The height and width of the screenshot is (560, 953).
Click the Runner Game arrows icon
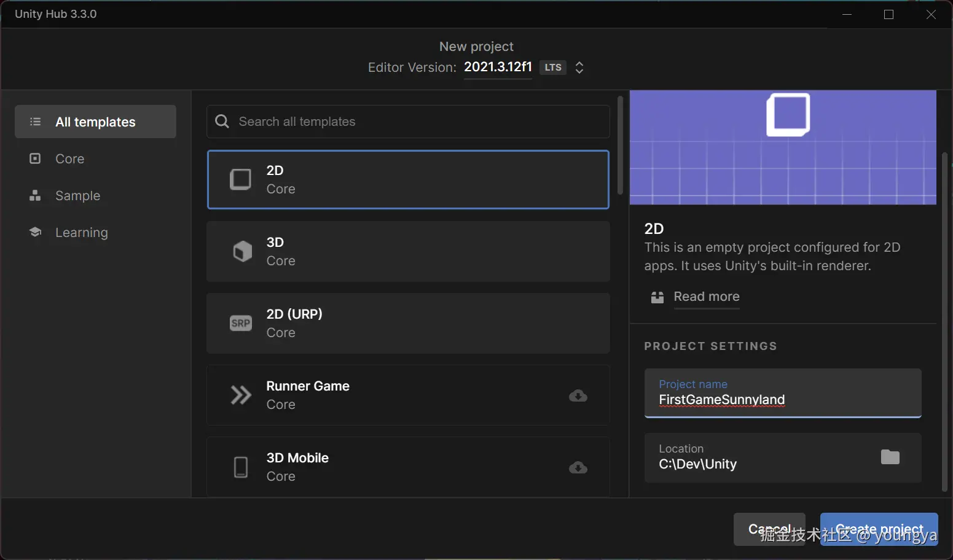coord(241,395)
